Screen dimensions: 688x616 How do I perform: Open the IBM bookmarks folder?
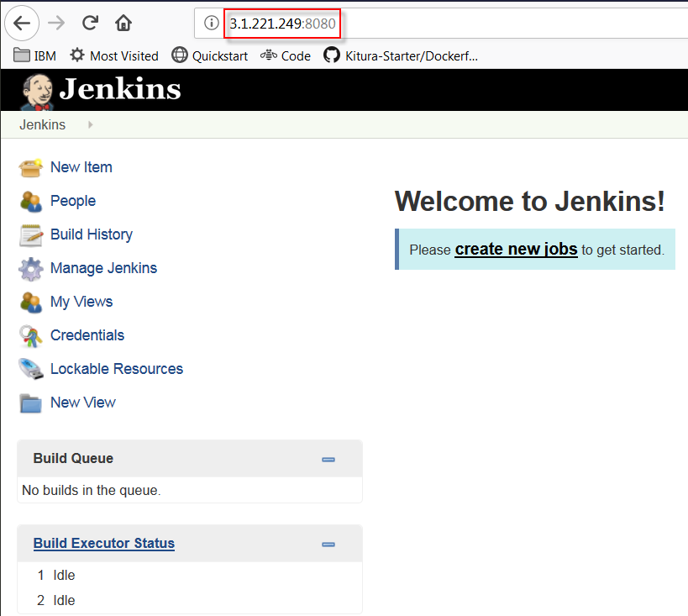tap(34, 55)
